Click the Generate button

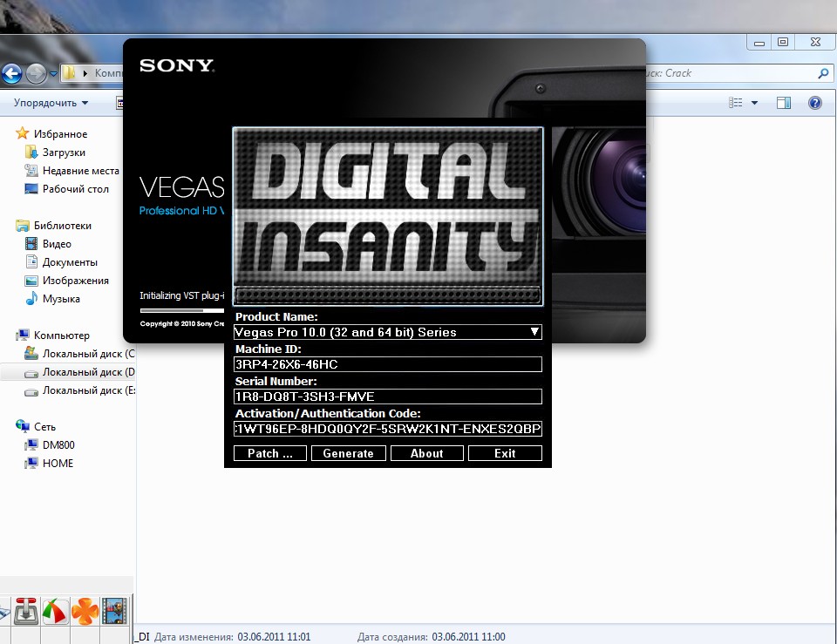click(349, 453)
